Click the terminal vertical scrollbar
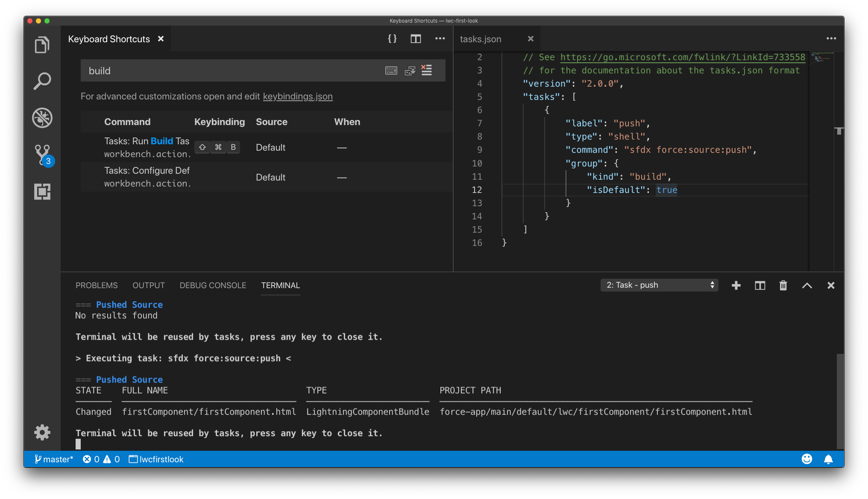This screenshot has width=868, height=499. tap(840, 401)
